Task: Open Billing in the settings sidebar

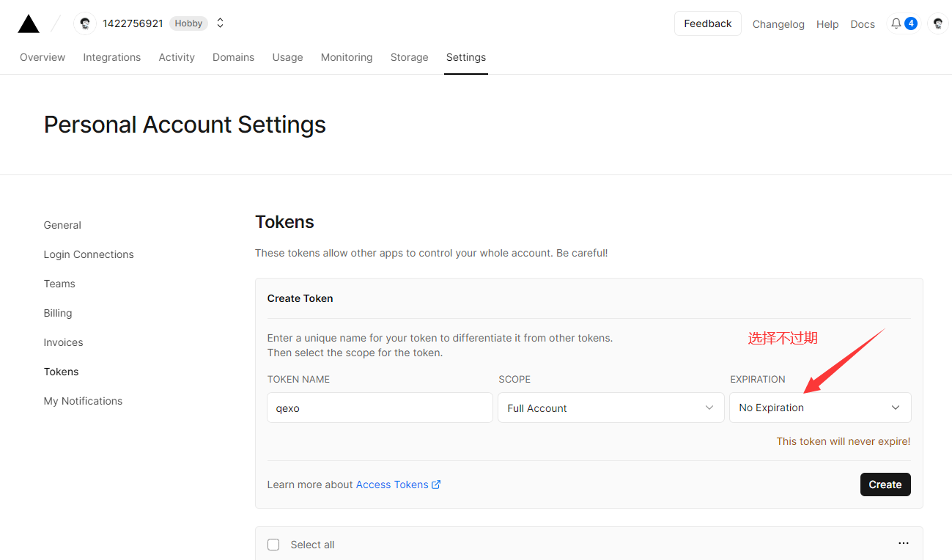Action: [58, 313]
